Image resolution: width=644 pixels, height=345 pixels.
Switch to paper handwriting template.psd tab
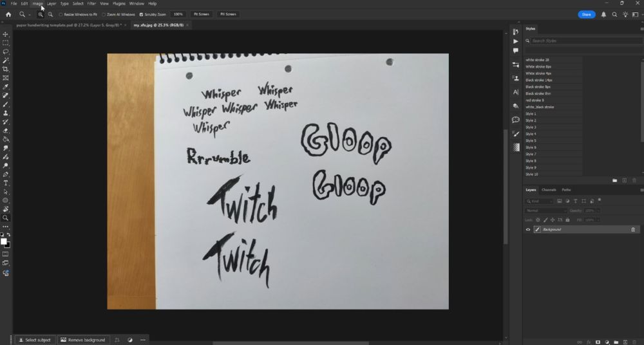pos(69,25)
